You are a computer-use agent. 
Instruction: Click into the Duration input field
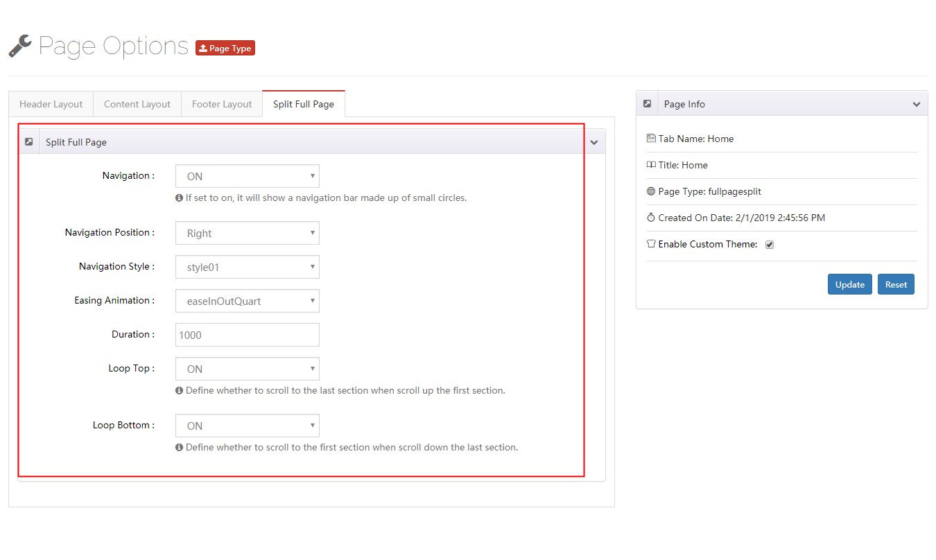(248, 335)
